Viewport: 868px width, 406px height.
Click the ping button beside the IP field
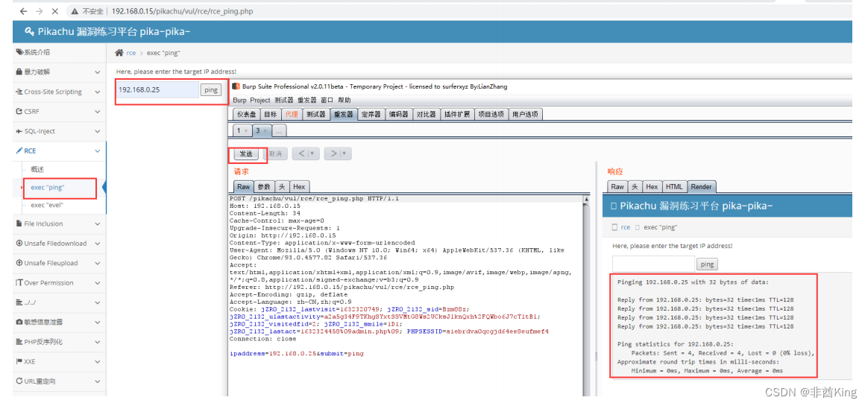(x=211, y=90)
